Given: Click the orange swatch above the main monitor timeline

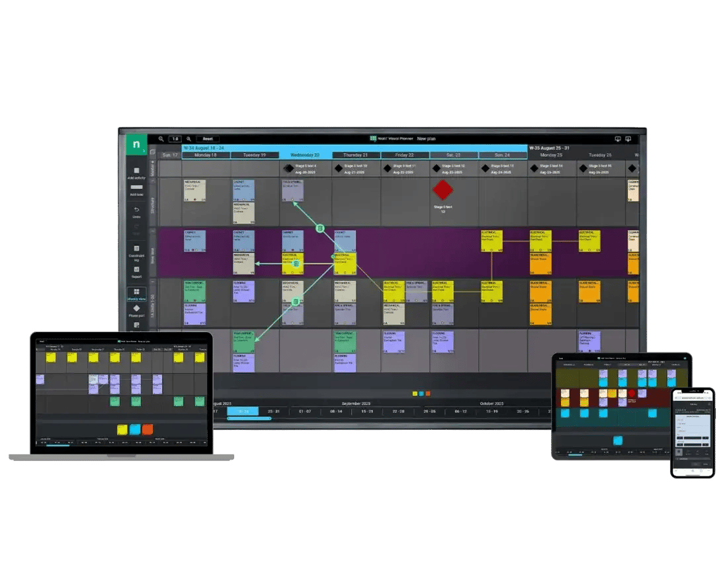Looking at the screenshot, I should click(x=428, y=394).
